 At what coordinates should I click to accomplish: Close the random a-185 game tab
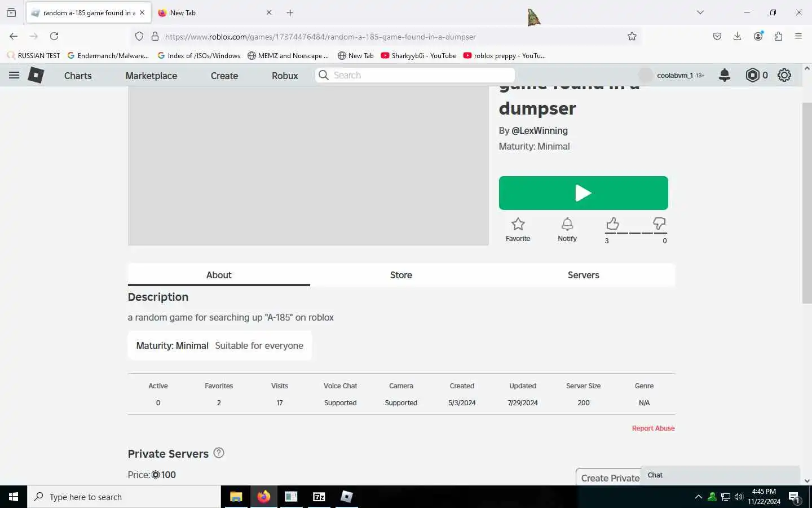[x=142, y=12]
